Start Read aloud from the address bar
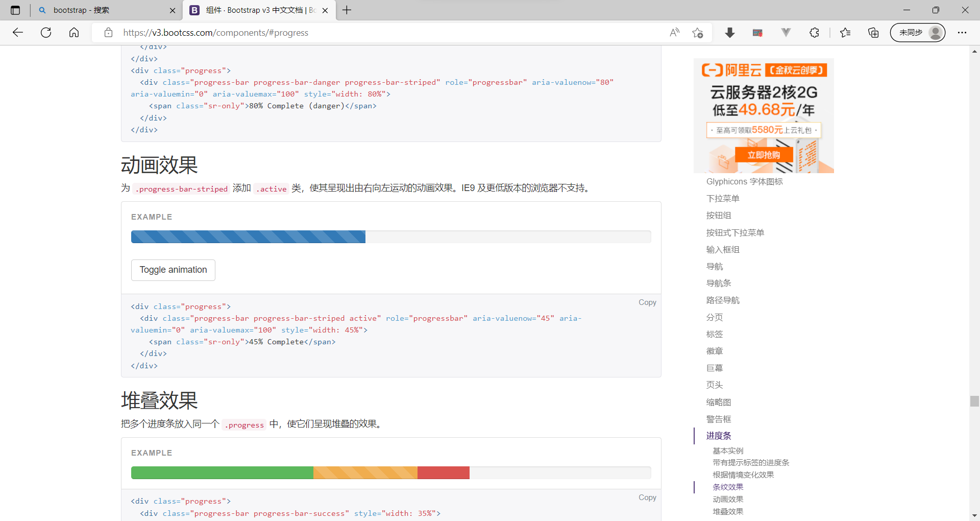 pyautogui.click(x=674, y=32)
